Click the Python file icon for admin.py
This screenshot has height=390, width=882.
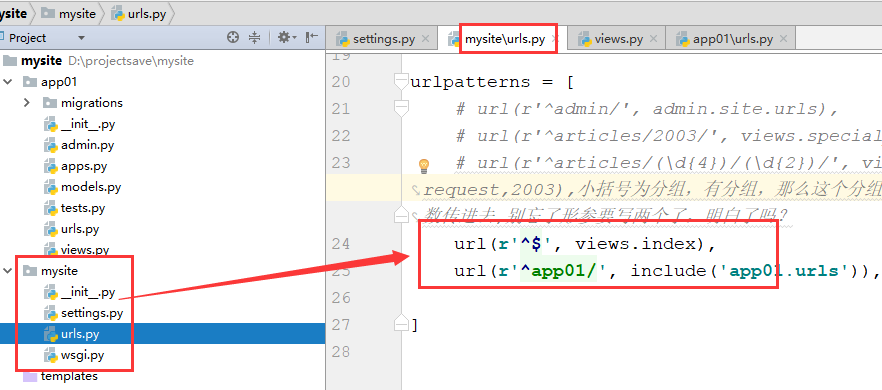pos(51,145)
